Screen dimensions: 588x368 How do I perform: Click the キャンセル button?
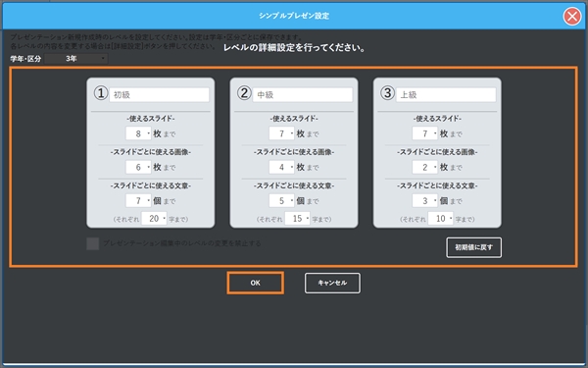click(x=332, y=283)
